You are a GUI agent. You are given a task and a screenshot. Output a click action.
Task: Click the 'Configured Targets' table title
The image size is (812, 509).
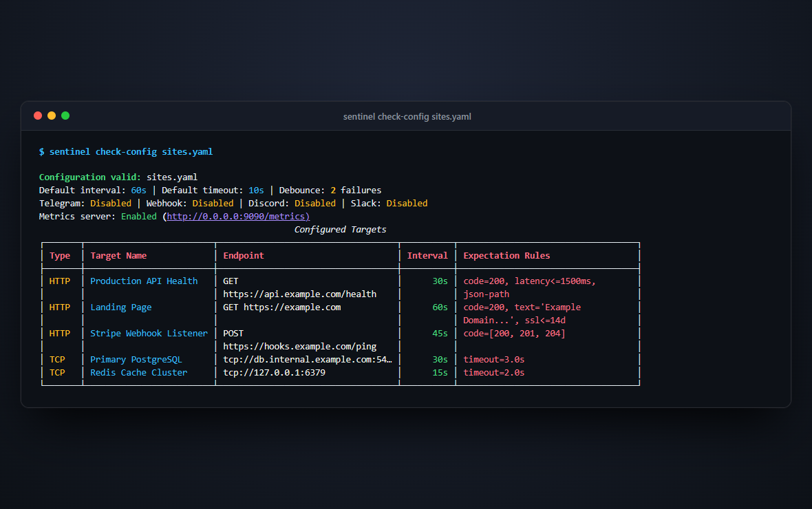click(x=340, y=229)
